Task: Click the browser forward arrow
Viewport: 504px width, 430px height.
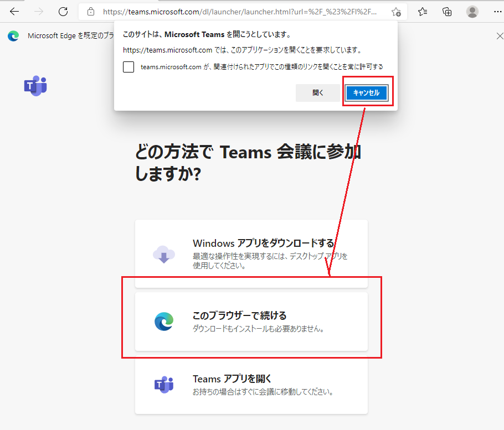Action: (x=39, y=12)
